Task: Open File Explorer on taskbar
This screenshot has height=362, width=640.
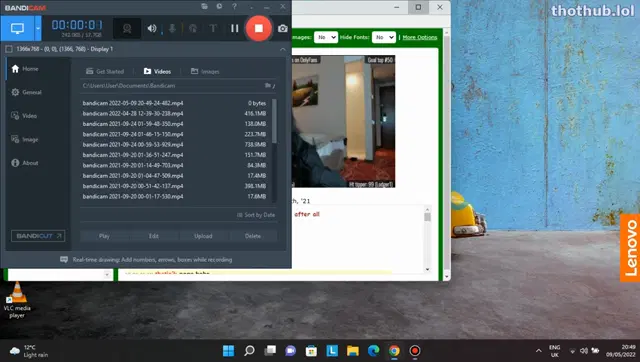Action: click(x=353, y=351)
